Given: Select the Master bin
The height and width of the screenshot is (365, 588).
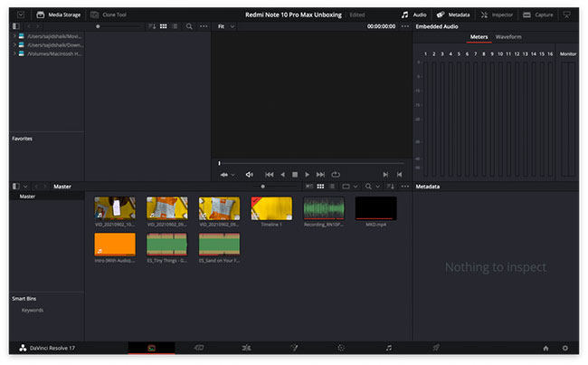Looking at the screenshot, I should click(x=27, y=197).
